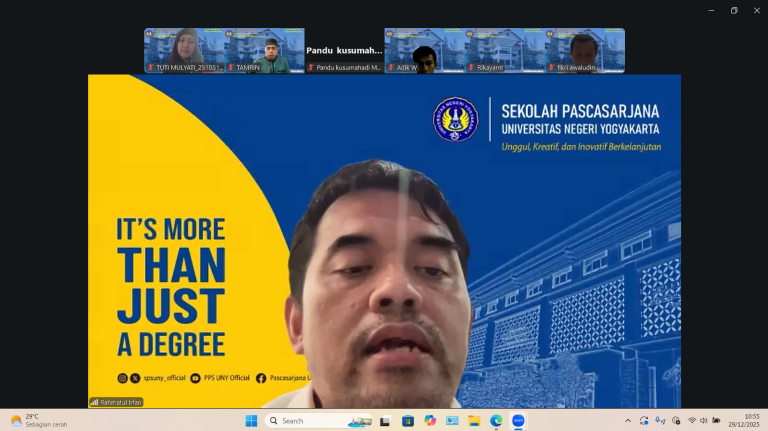Click the Zoom icon in the taskbar

click(518, 421)
